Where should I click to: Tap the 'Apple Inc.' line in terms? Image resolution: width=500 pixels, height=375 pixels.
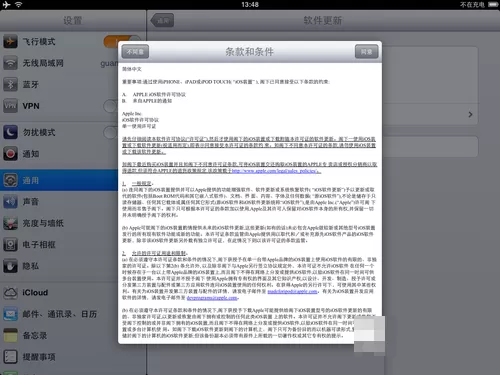pyautogui.click(x=132, y=114)
